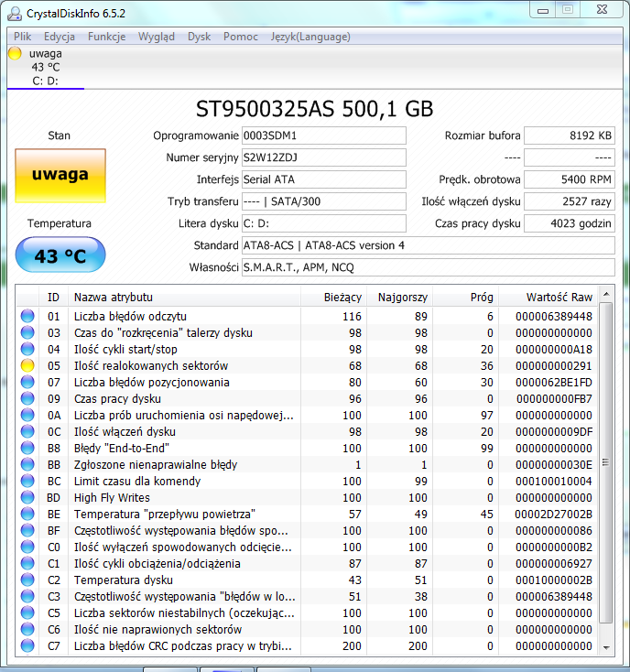630x672 pixels.
Task: Click the power-on hours 4023 godzin
Action: pyautogui.click(x=570, y=223)
